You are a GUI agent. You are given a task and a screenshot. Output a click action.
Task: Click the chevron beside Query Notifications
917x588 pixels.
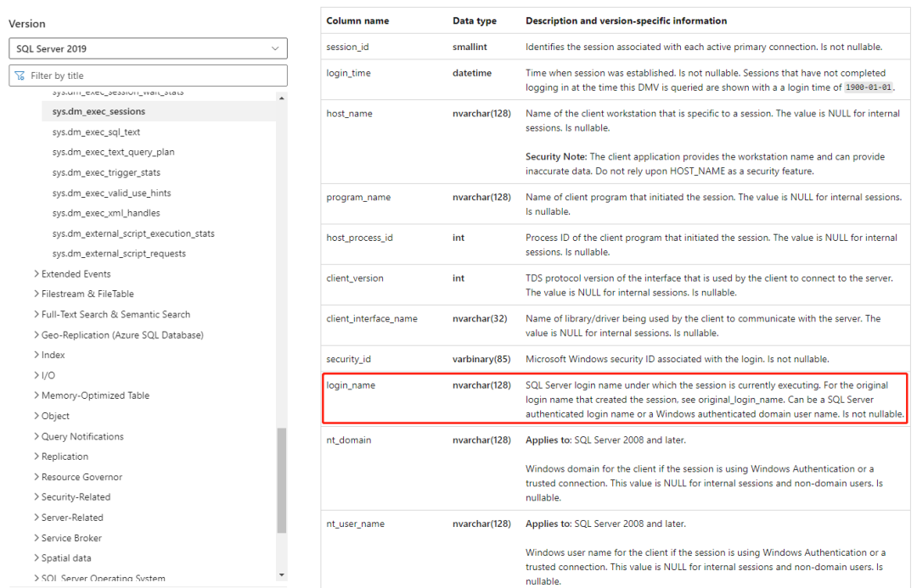pos(37,436)
